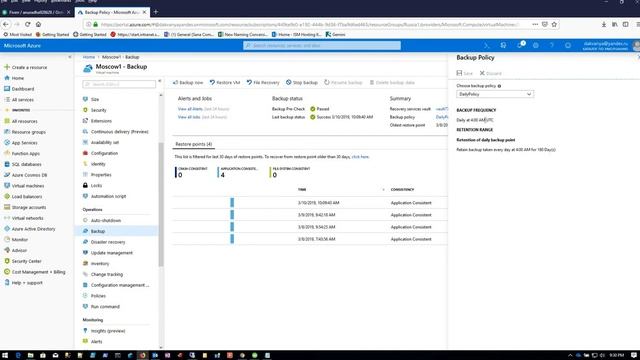Open Help + support in sidebar
Viewport: 640px width, 360px height.
[23, 282]
